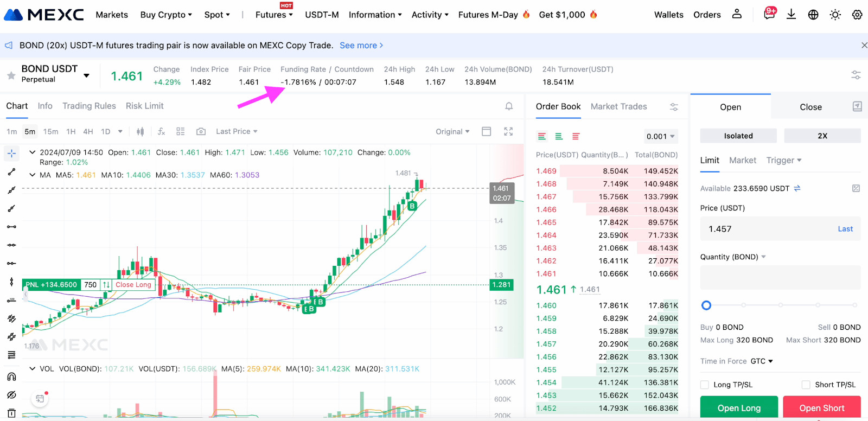The height and width of the screenshot is (421, 868).
Task: Open the Last Price dropdown
Action: pos(237,131)
